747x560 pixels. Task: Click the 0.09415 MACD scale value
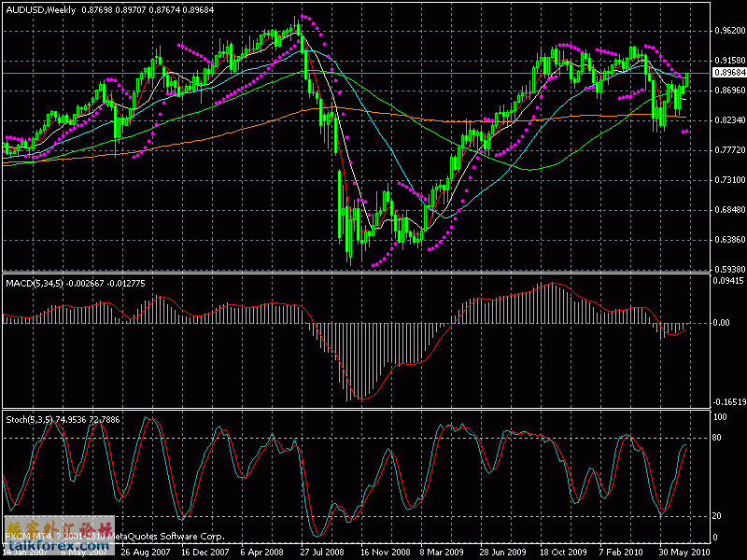tap(728, 281)
